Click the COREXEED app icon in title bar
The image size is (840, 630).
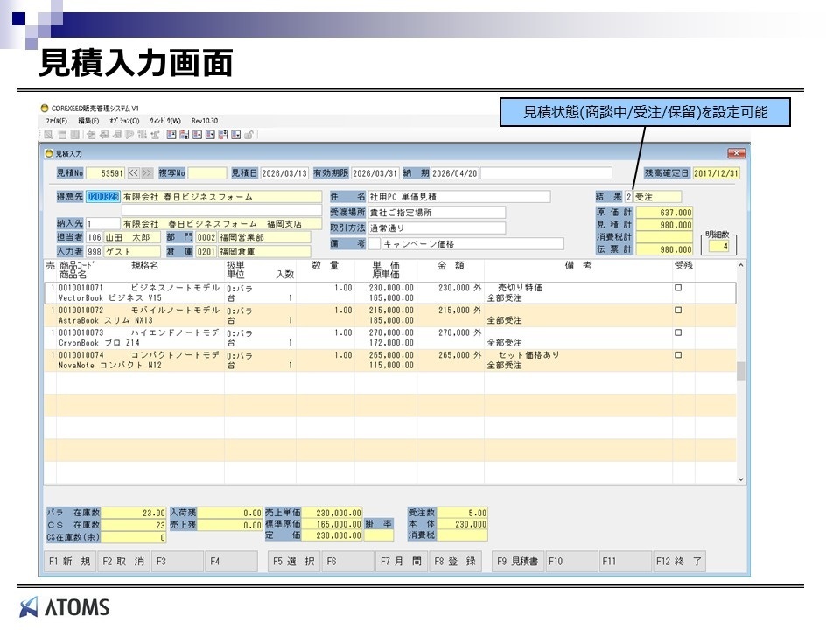[45, 108]
